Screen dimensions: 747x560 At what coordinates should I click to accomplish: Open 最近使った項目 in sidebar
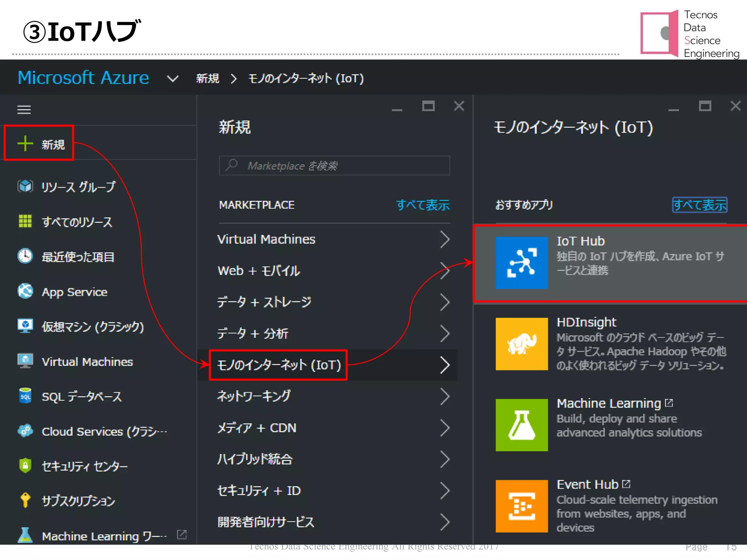(x=78, y=257)
